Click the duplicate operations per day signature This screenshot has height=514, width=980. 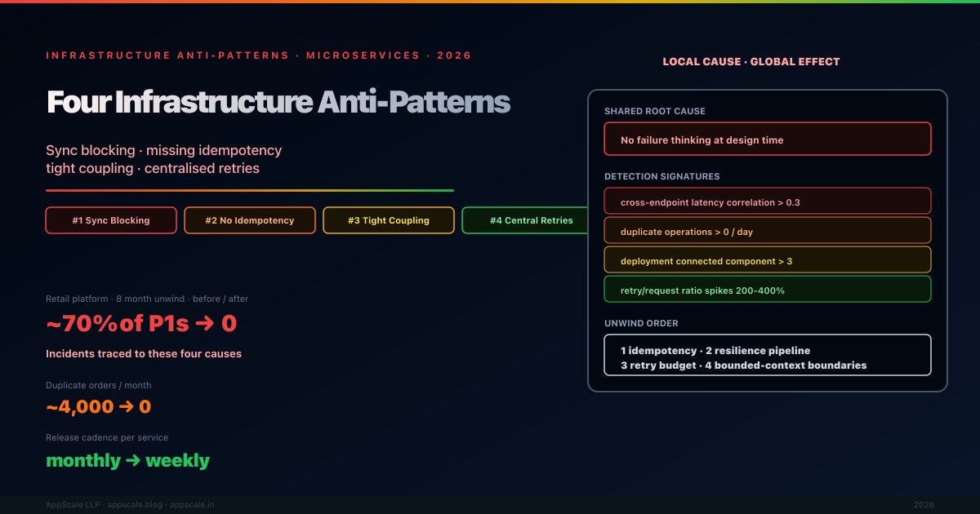[x=767, y=232]
